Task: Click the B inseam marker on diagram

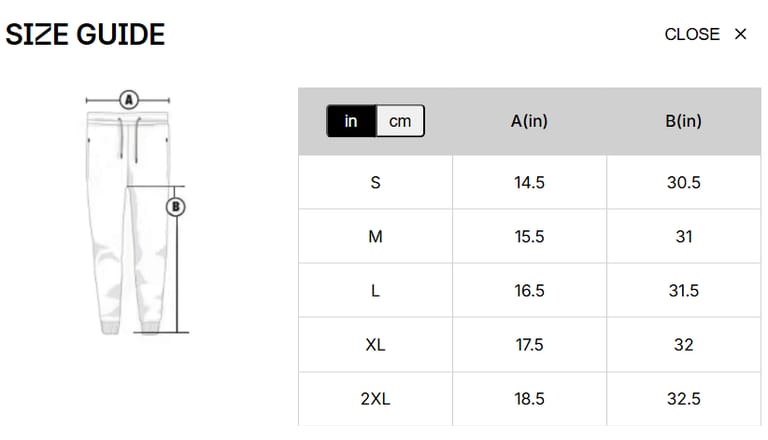Action: (176, 207)
